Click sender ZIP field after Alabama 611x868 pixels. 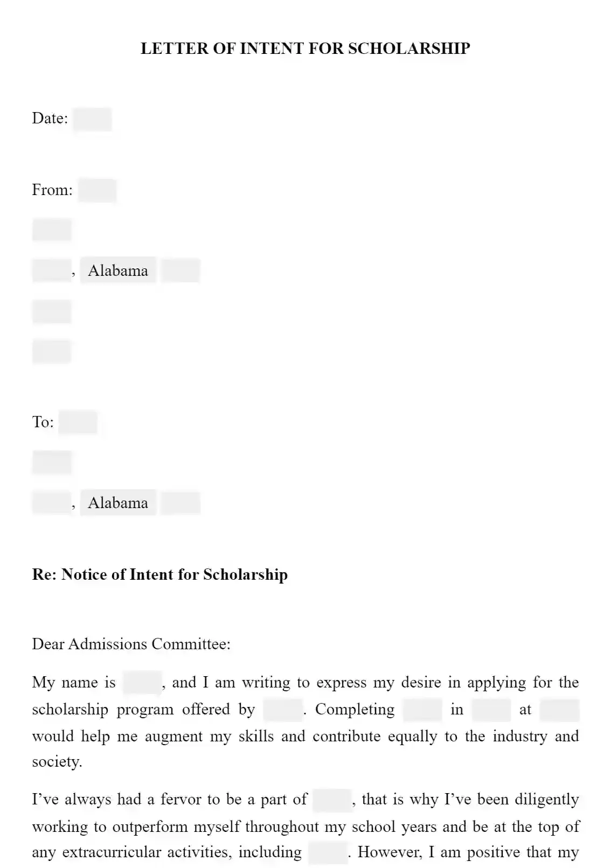180,270
